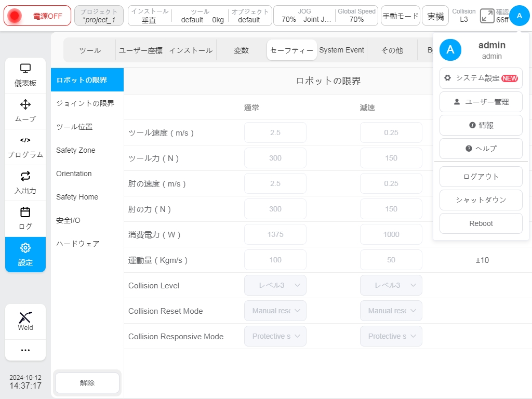Open the JOG and Global Speed 70% panel

[x=325, y=16]
